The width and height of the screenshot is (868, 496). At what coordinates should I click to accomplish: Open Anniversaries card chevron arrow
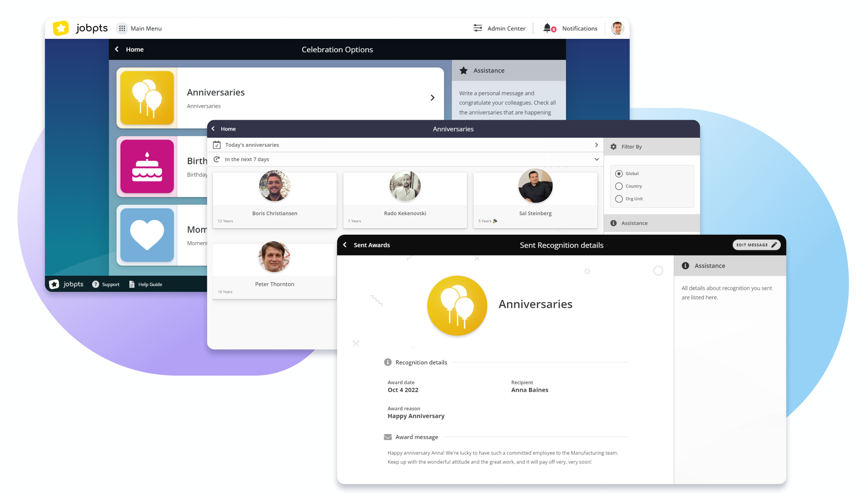[x=433, y=98]
